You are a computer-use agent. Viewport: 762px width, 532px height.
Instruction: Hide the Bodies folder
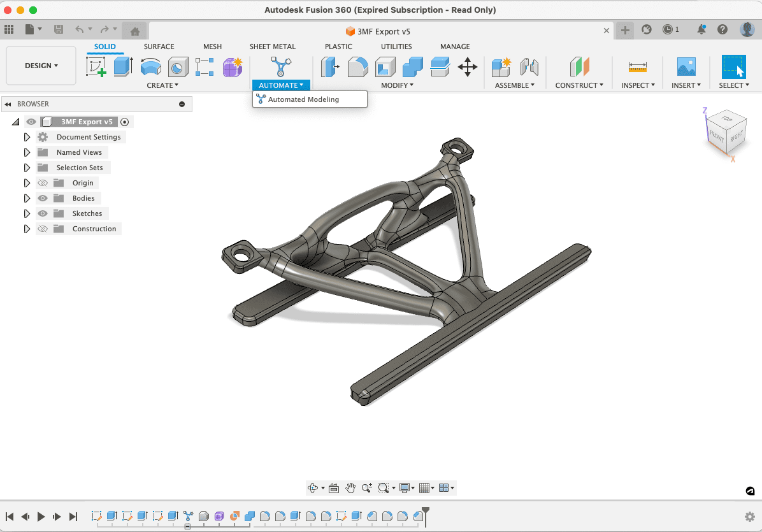click(43, 198)
